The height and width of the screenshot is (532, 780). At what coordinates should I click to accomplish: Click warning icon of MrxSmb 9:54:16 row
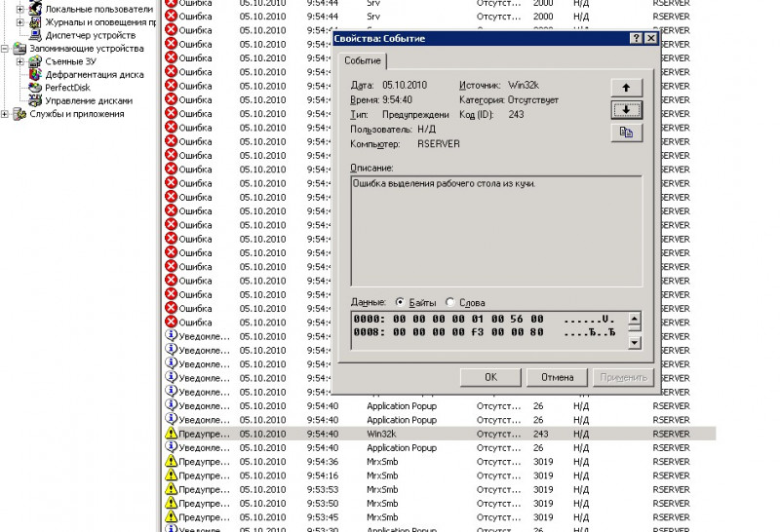coord(172,475)
